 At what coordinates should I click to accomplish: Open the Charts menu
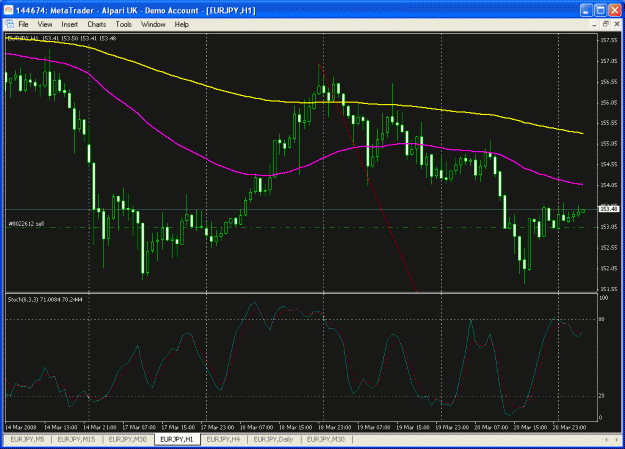click(x=96, y=25)
